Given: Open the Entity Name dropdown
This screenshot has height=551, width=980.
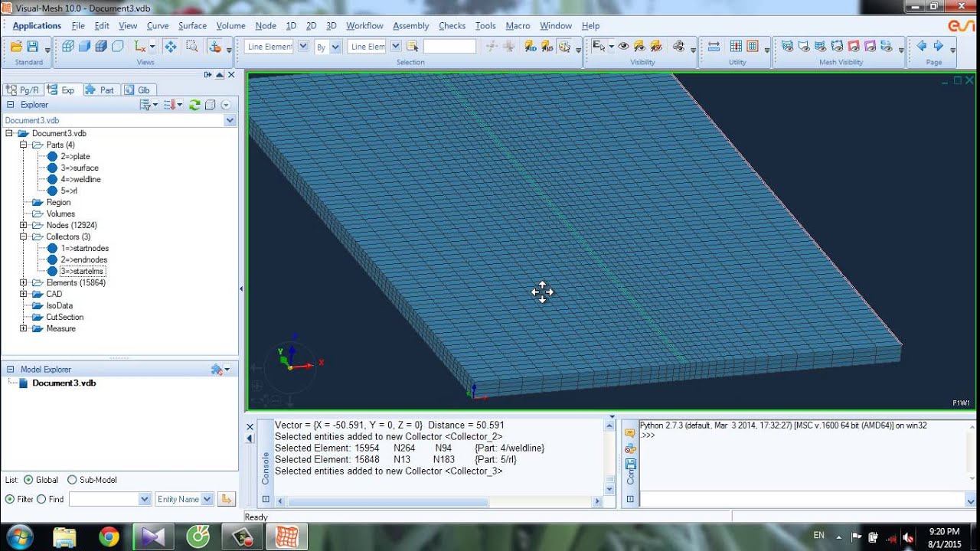Looking at the screenshot, I should click(206, 499).
